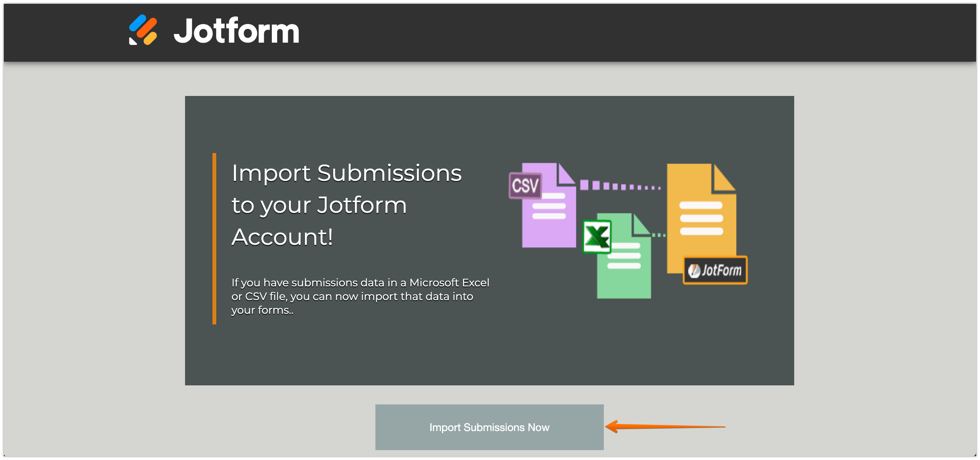
Task: Click the JotForm badge on yellow document
Action: coord(715,270)
